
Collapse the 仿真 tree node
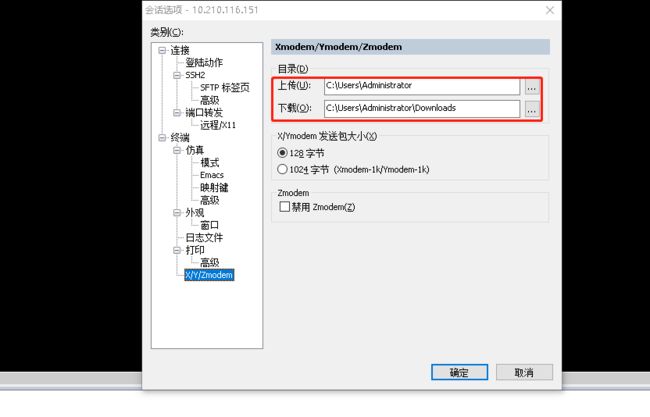click(x=177, y=150)
